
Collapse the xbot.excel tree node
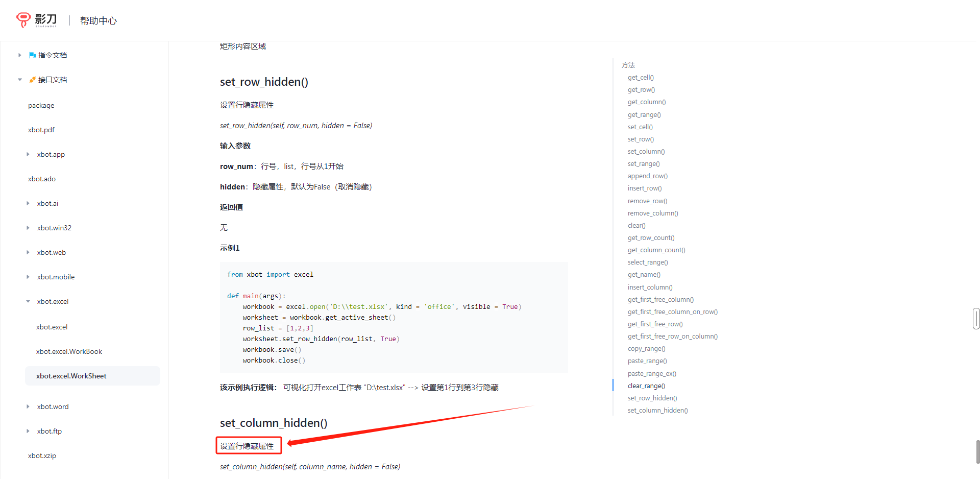click(28, 301)
